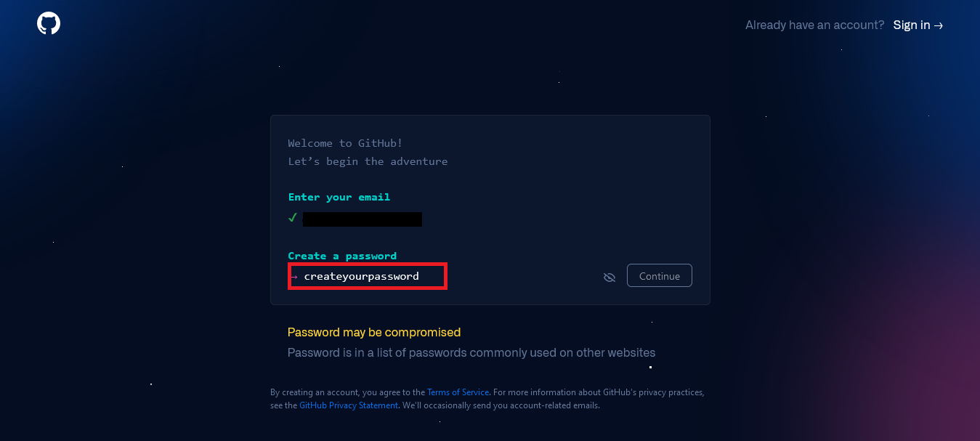
Task: Click the Continue button
Action: point(660,276)
